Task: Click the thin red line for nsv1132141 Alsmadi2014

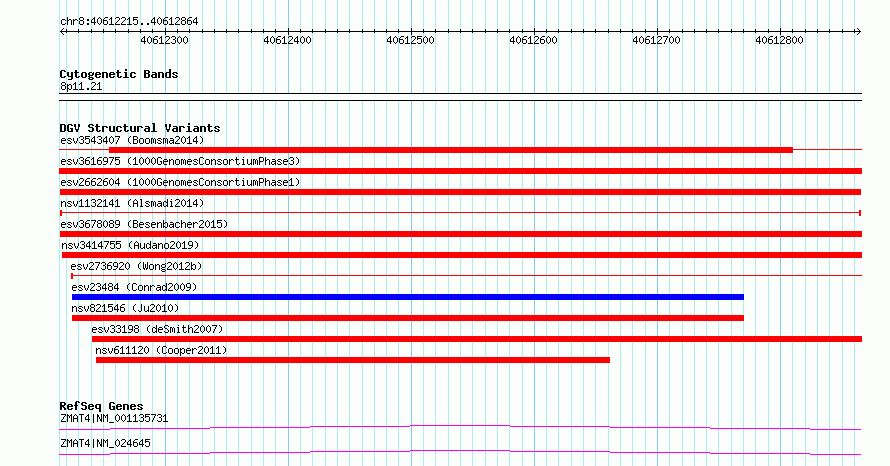Action: 460,213
